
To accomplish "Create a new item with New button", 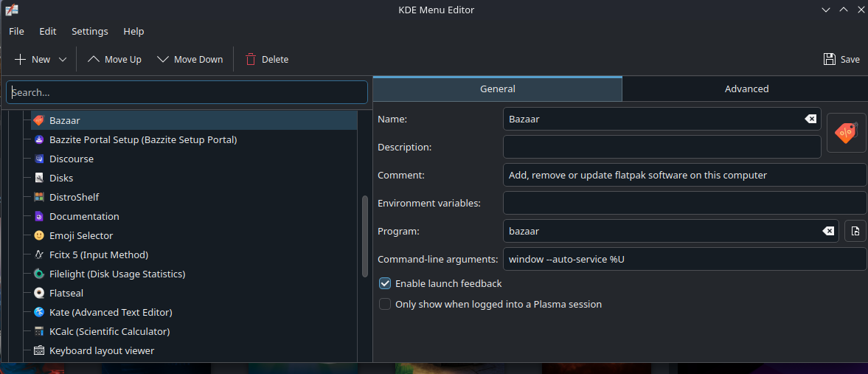I will pyautogui.click(x=32, y=59).
